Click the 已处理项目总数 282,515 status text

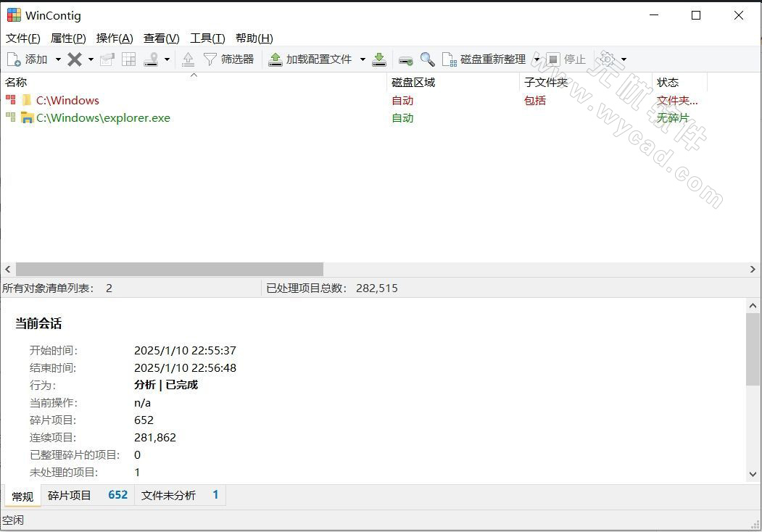(x=332, y=288)
